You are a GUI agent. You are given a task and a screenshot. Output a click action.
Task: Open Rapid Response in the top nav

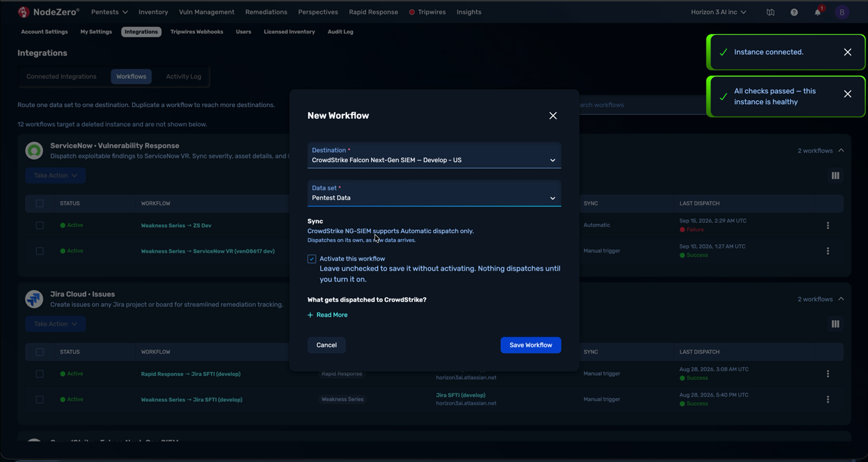(373, 12)
